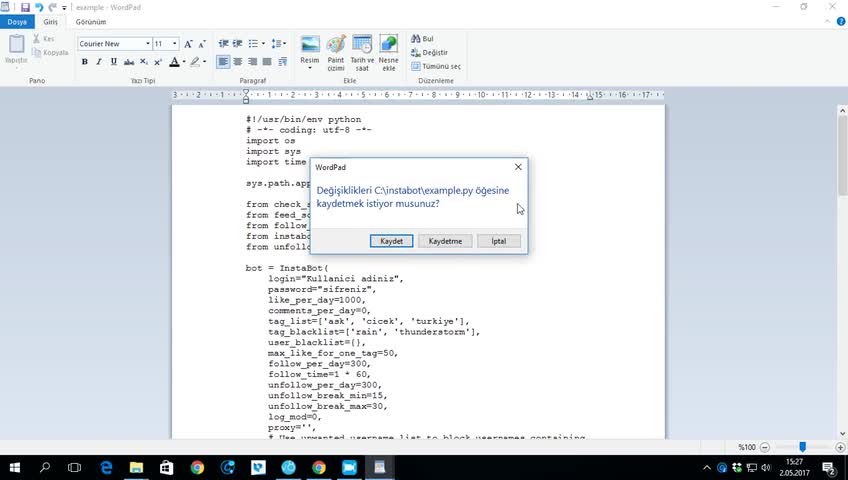Toggle superscript formatting
This screenshot has width=848, height=480.
pyautogui.click(x=158, y=62)
